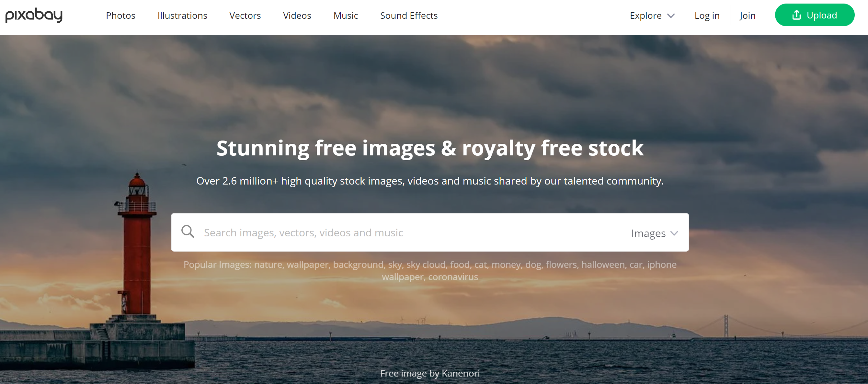Open Sound Effects
The height and width of the screenshot is (384, 868).
pos(409,16)
